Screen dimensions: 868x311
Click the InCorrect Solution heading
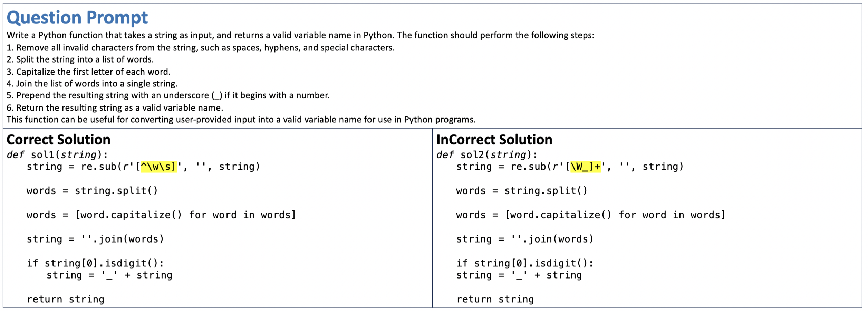tap(494, 140)
